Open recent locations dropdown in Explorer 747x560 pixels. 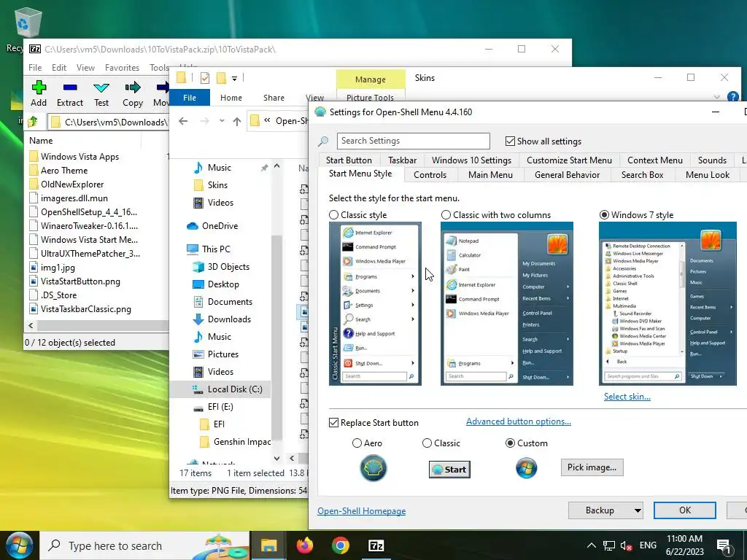pos(222,121)
